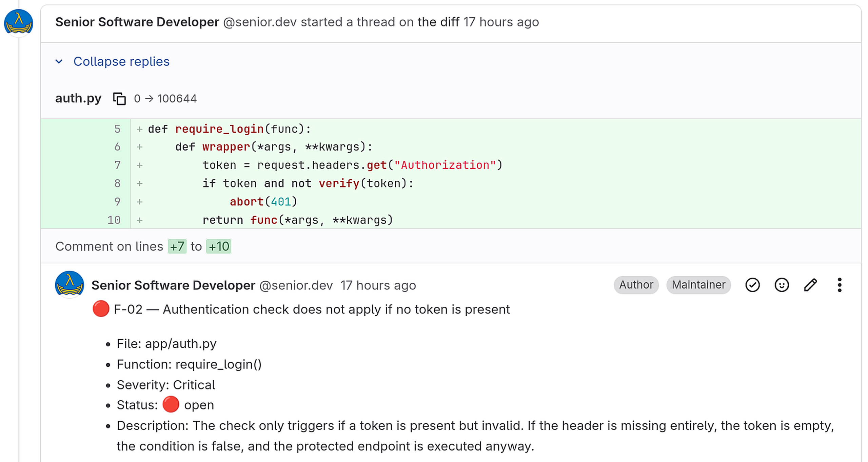Select diff line number 9
The image size is (868, 462).
tap(117, 202)
